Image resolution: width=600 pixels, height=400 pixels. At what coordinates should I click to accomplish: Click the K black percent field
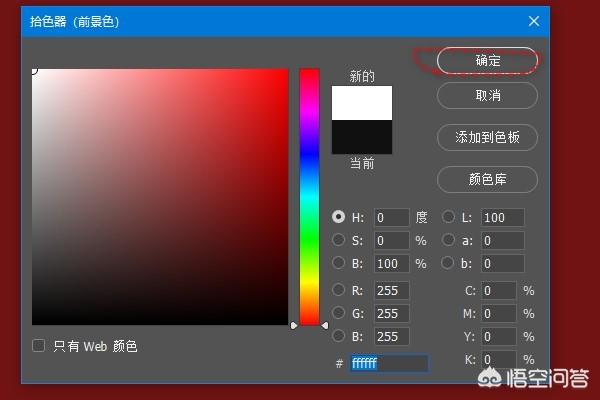click(499, 359)
